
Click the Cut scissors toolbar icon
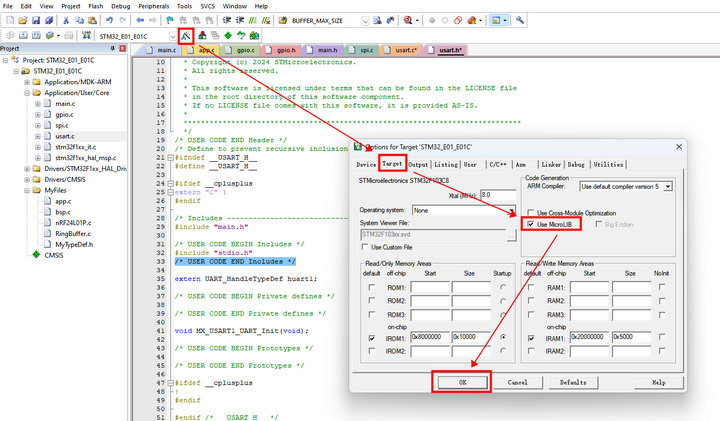coord(67,20)
